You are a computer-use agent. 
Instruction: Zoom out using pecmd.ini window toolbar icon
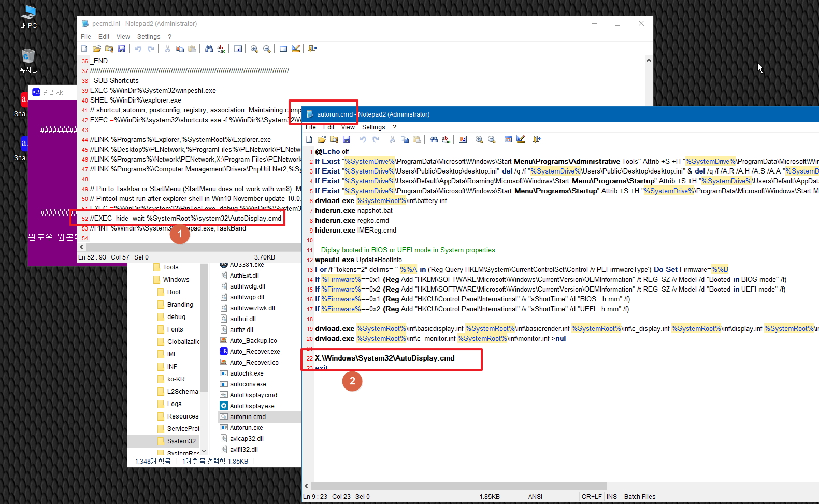[x=267, y=49]
